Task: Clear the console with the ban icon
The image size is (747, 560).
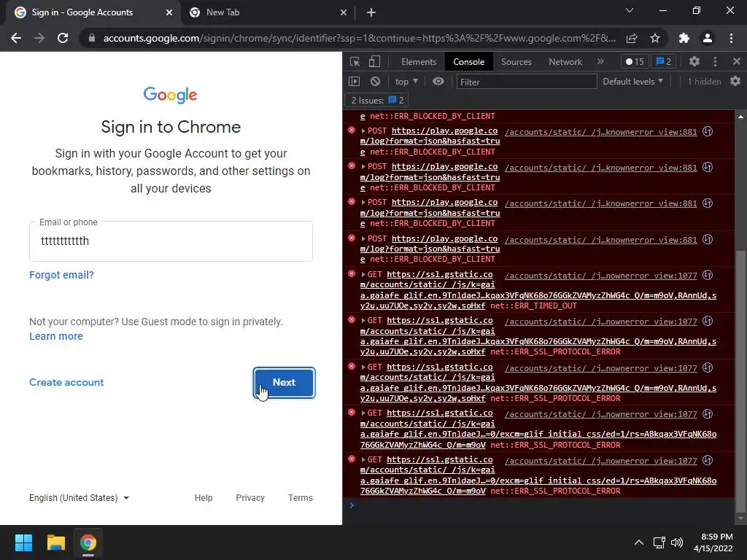Action: pos(376,82)
